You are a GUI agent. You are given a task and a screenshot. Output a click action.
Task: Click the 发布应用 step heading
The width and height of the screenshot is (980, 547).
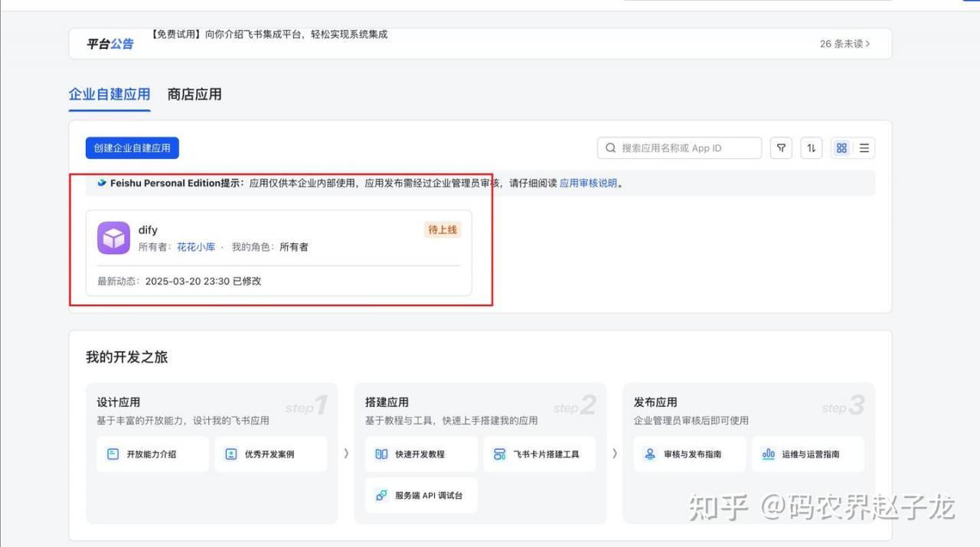(x=655, y=402)
